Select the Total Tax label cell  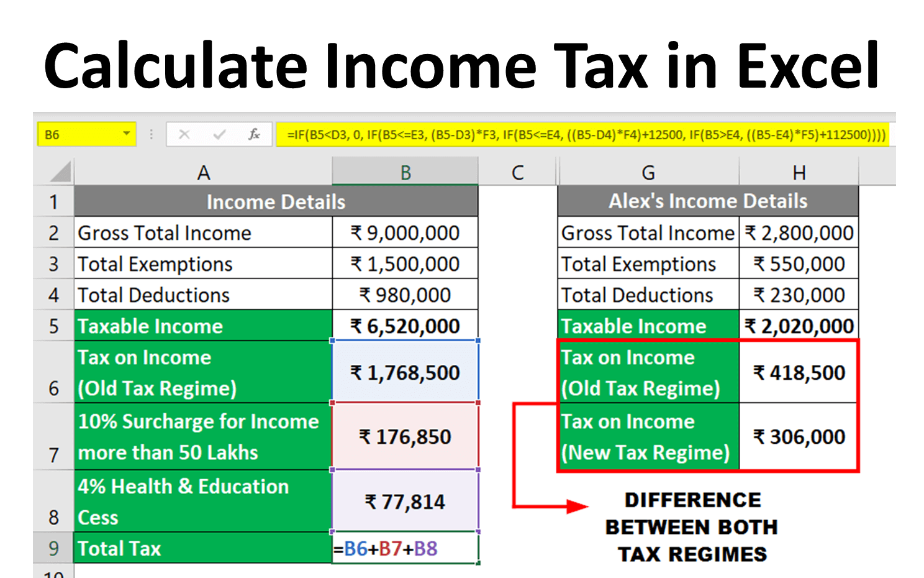(202, 548)
